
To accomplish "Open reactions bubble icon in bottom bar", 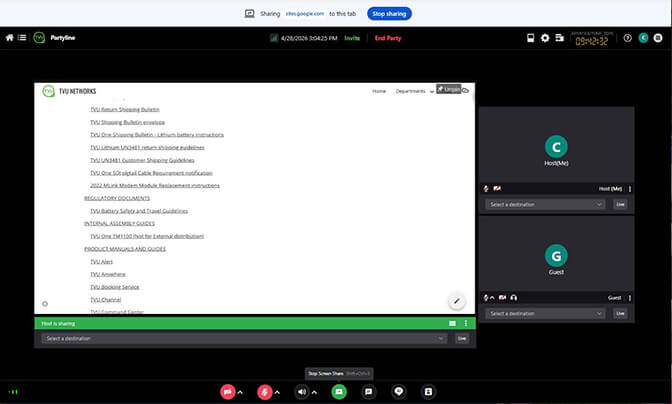I will point(399,391).
